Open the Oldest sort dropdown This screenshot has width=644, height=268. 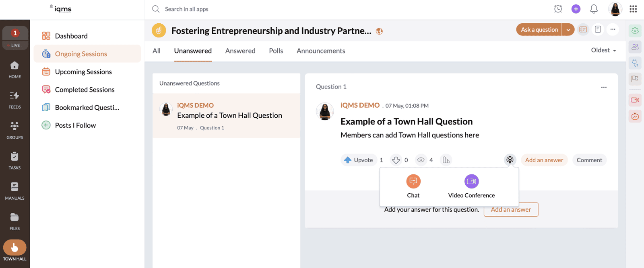pos(603,50)
